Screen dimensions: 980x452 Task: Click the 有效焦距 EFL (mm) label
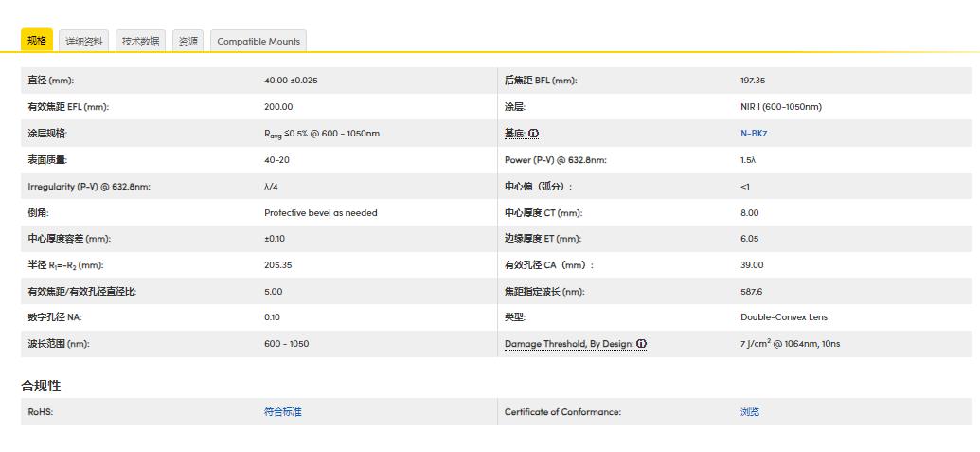pyautogui.click(x=68, y=107)
